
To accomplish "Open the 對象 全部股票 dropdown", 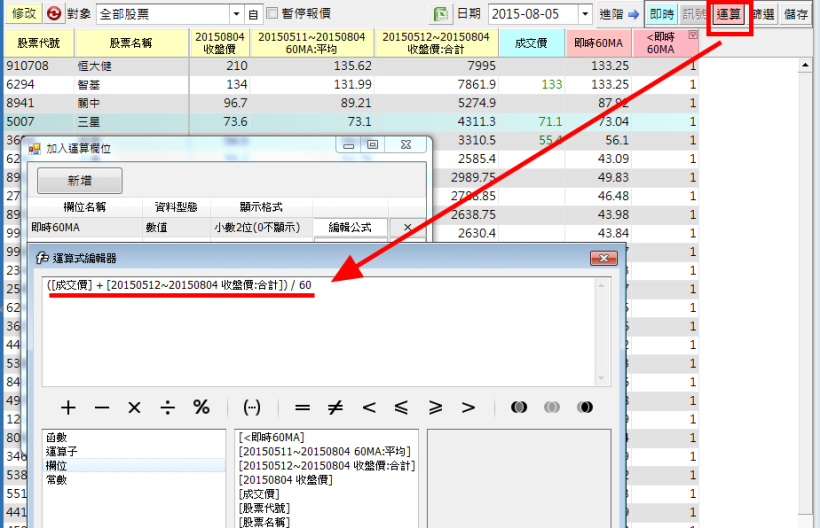I will click(236, 14).
